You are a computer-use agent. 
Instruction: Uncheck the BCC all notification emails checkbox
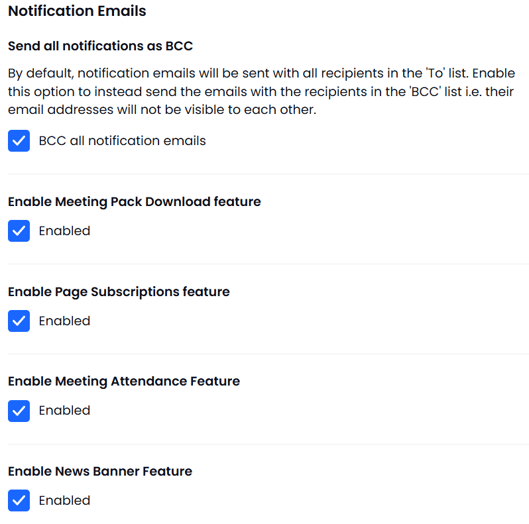tap(19, 141)
